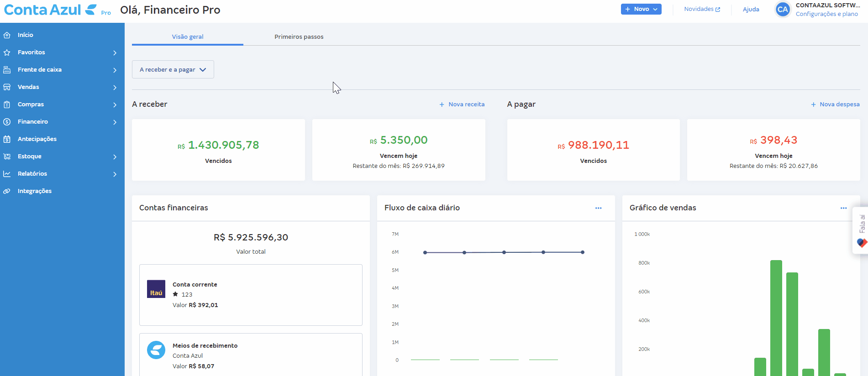
Task: Open the R$ 398,43 Vencem hoje card
Action: pos(773,150)
